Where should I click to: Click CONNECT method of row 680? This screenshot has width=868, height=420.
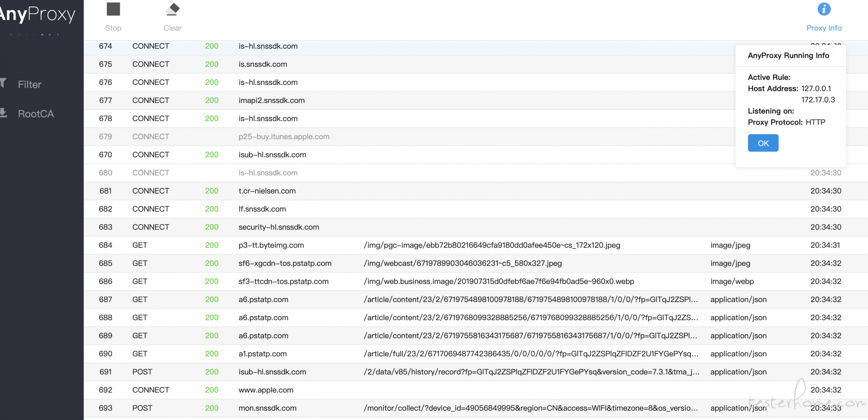[151, 173]
